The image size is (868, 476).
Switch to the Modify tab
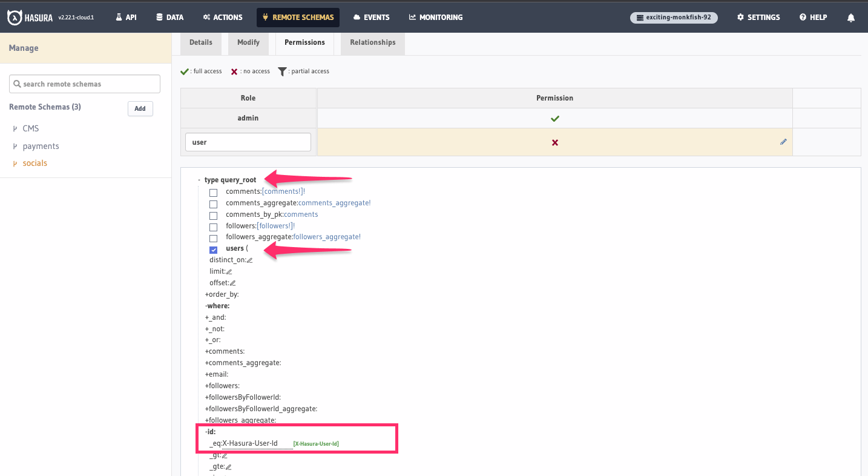point(248,42)
